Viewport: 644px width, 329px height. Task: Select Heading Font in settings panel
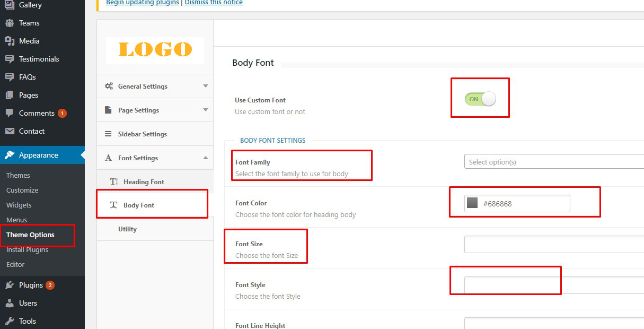(144, 181)
